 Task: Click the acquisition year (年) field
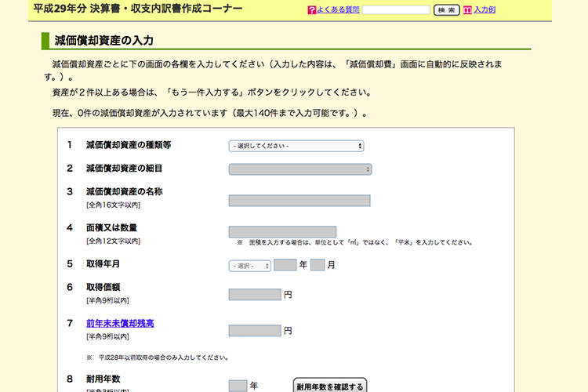[x=285, y=265]
